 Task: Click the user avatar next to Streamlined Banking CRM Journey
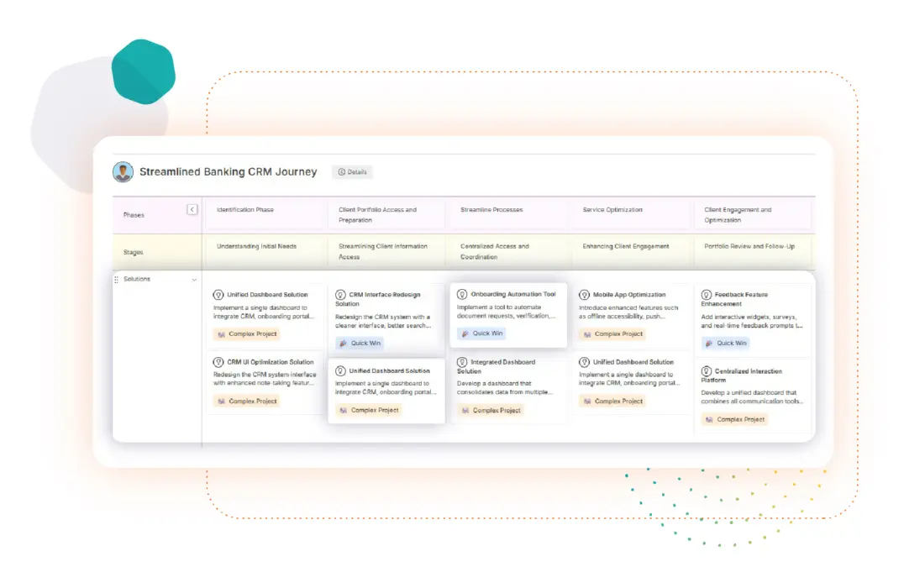coord(122,171)
